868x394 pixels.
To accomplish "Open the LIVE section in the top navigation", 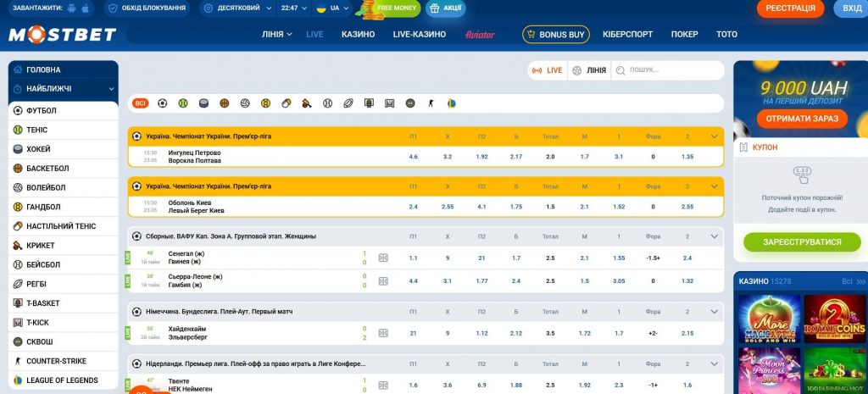I will (314, 34).
